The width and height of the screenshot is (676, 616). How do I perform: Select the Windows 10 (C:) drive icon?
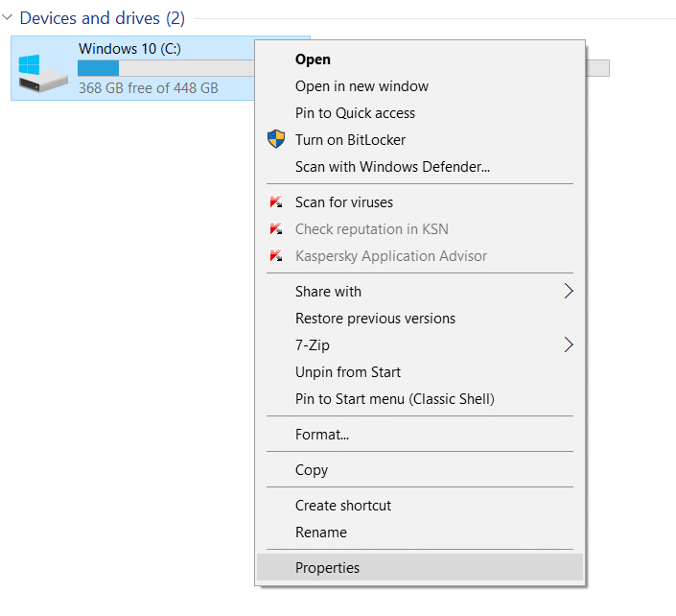tap(43, 73)
